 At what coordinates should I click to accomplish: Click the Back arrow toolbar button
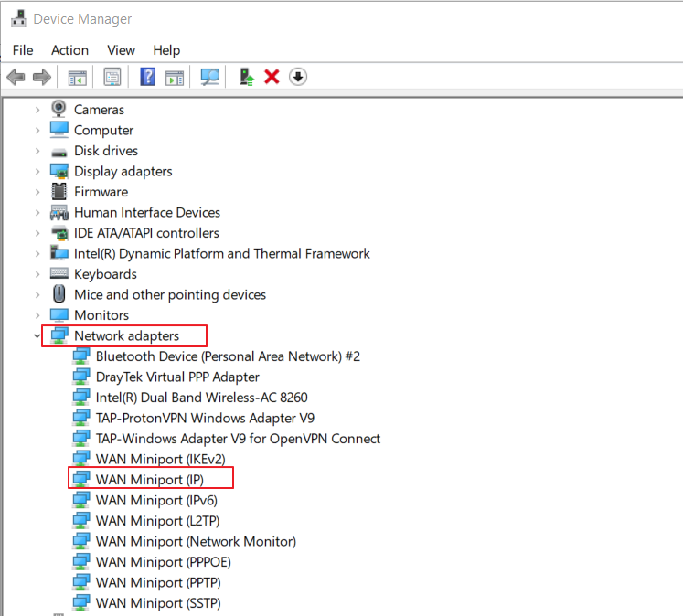pyautogui.click(x=16, y=78)
